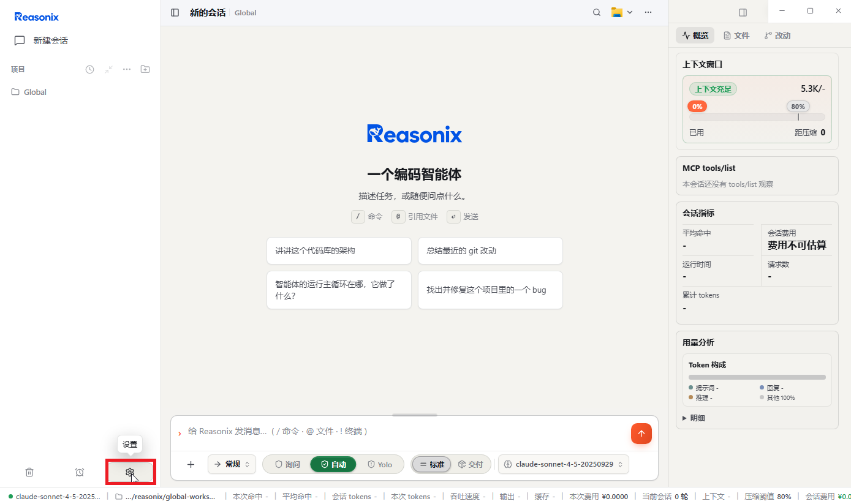This screenshot has height=504, width=851.
Task: Select the 标准 toggle option
Action: [x=431, y=464]
